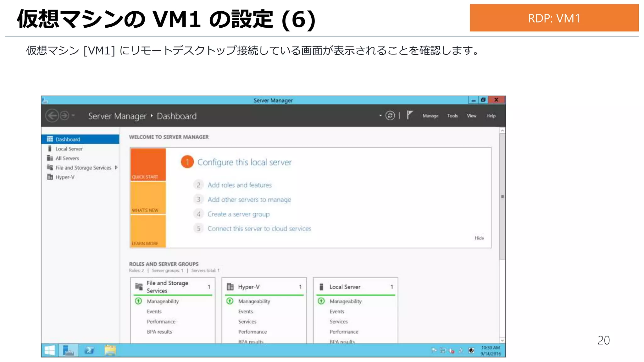Click Manageability status icon in File and Storage tile
Screen dimensions: 644x362
click(x=138, y=301)
